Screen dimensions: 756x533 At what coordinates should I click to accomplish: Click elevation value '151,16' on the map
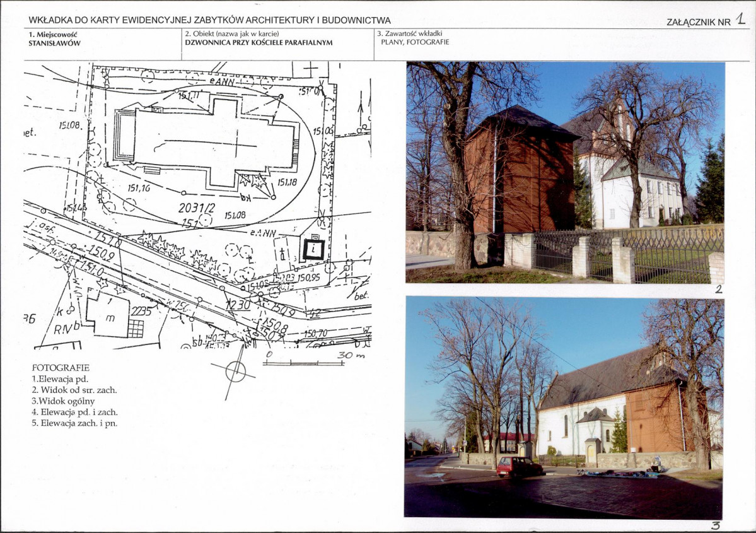point(139,187)
